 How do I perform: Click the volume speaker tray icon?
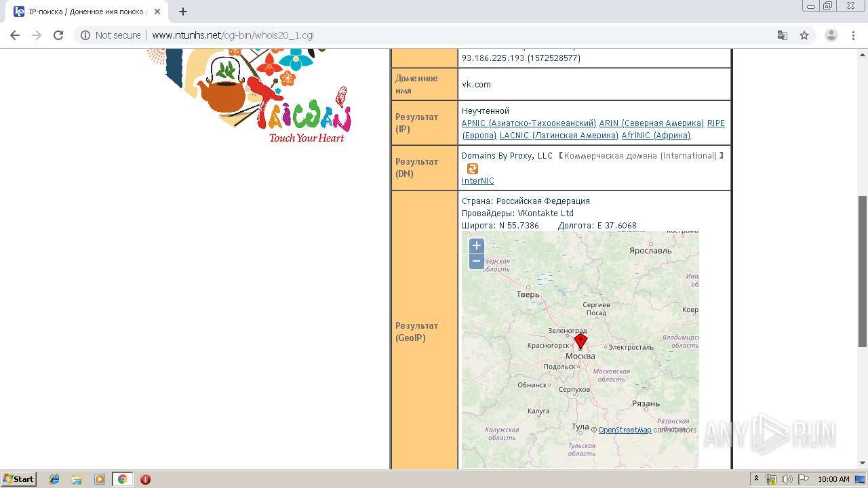[787, 479]
